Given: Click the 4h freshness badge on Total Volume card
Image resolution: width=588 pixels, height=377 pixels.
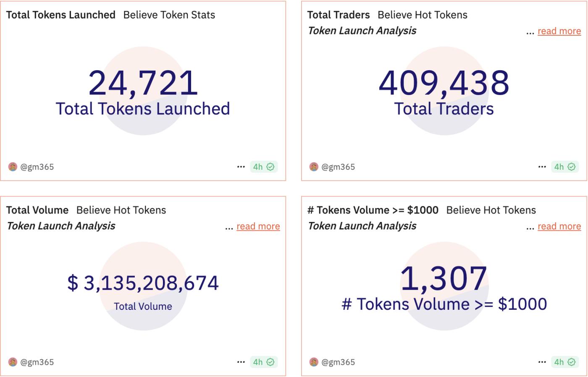Looking at the screenshot, I should (x=258, y=361).
